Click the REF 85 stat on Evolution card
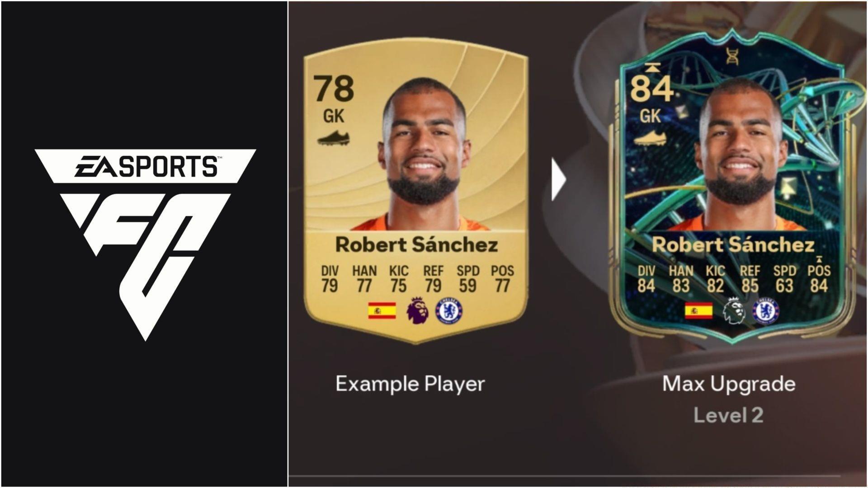Screen dimensions: 868x488 [x=750, y=279]
